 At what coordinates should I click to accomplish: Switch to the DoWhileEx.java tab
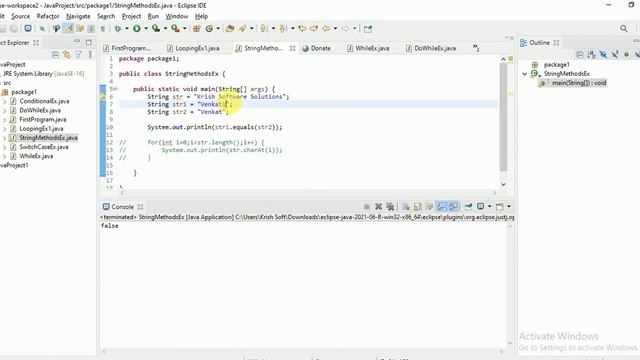(x=431, y=48)
